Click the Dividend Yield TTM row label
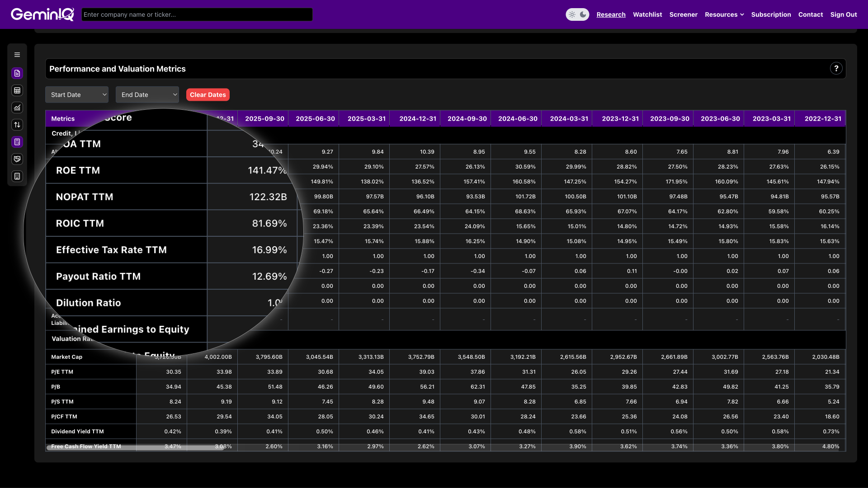Screen dimensions: 868x488 coord(77,432)
